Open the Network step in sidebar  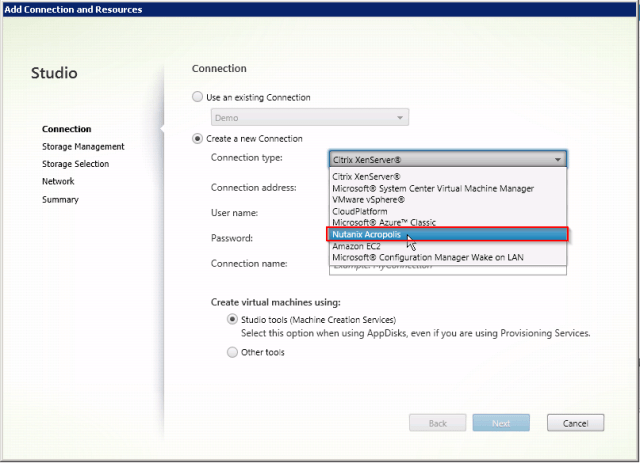pos(58,182)
